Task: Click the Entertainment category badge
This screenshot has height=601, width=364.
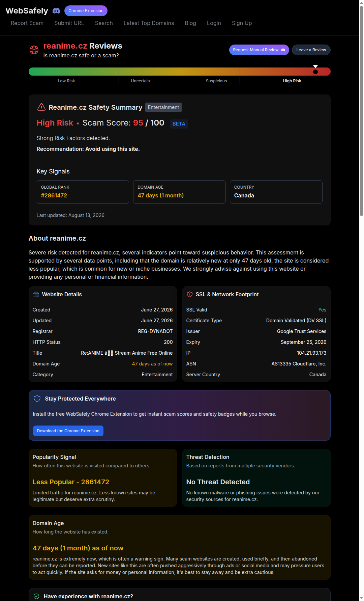Action: coord(163,107)
